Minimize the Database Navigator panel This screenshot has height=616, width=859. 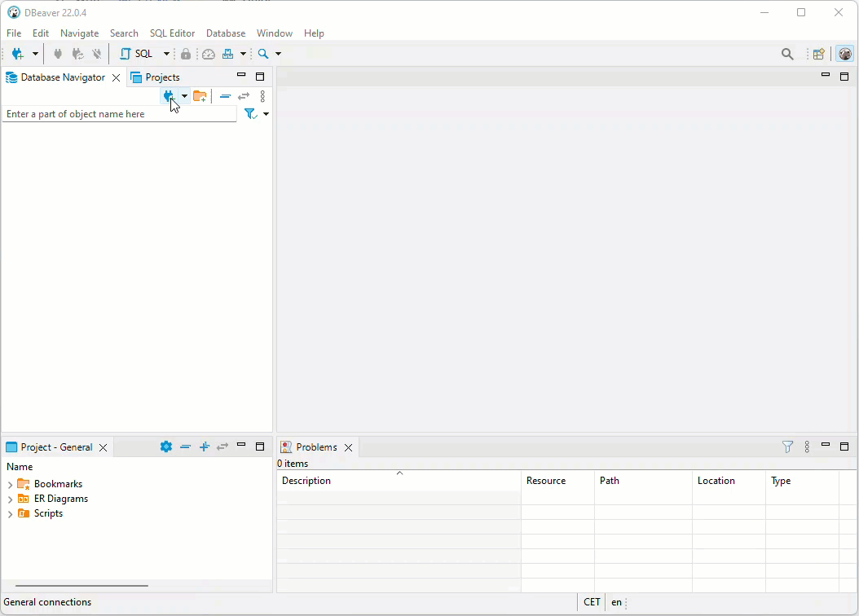click(241, 75)
